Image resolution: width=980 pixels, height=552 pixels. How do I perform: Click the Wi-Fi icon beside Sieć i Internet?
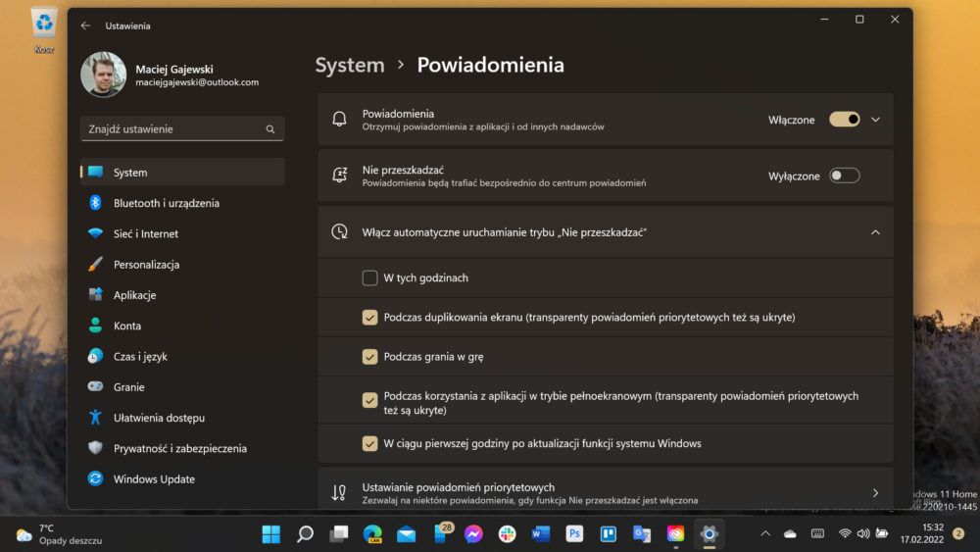pyautogui.click(x=95, y=233)
